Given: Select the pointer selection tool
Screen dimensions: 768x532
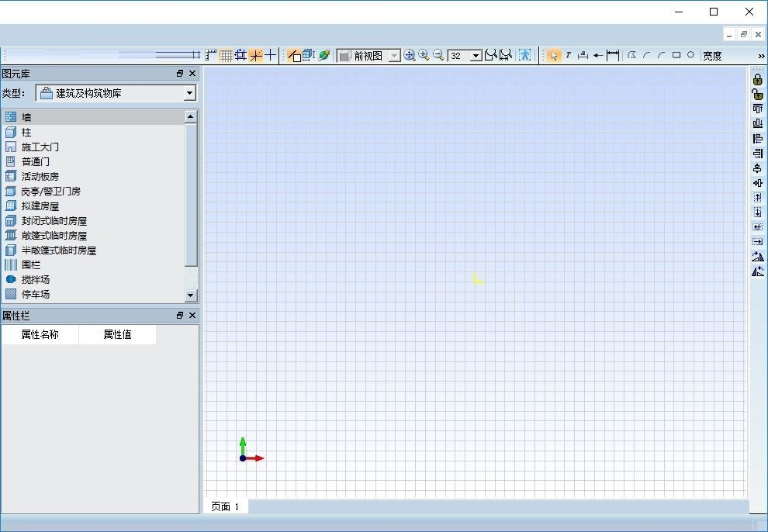Looking at the screenshot, I should coord(553,55).
